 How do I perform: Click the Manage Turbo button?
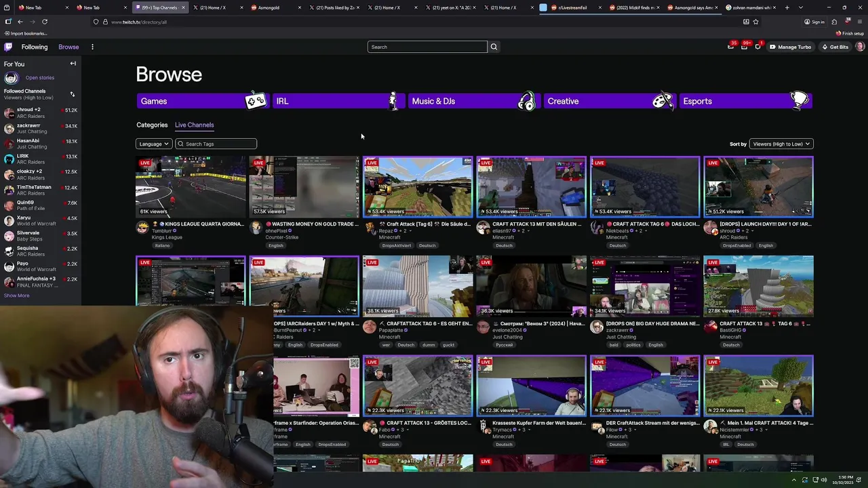point(790,47)
